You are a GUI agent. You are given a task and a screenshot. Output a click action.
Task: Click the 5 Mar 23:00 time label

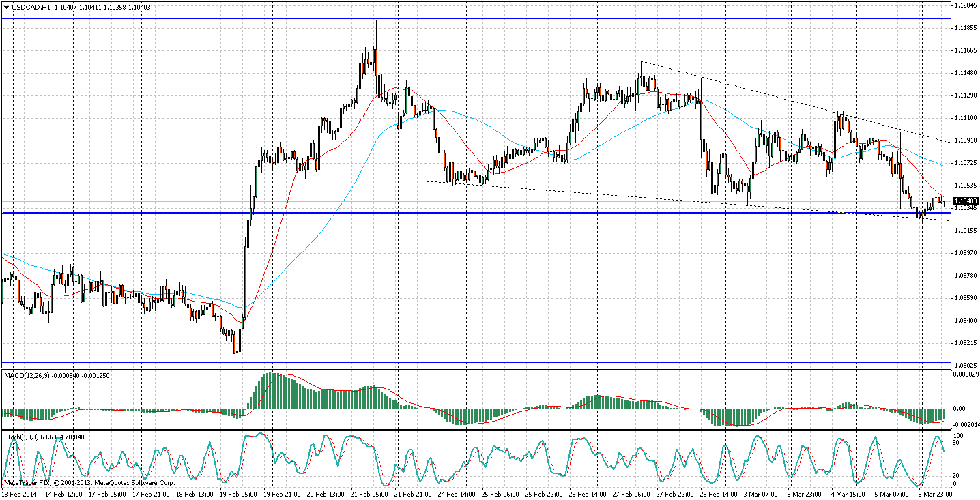pyautogui.click(x=934, y=493)
